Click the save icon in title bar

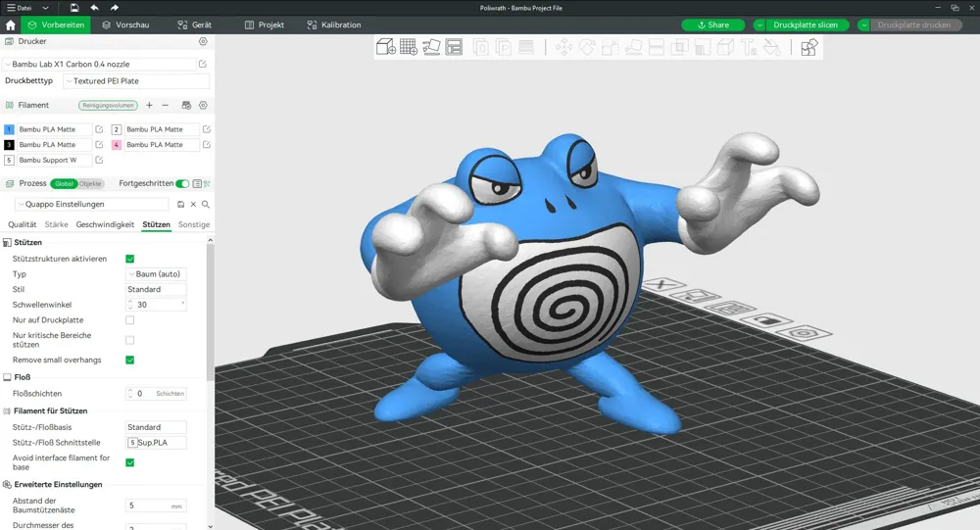(x=74, y=8)
